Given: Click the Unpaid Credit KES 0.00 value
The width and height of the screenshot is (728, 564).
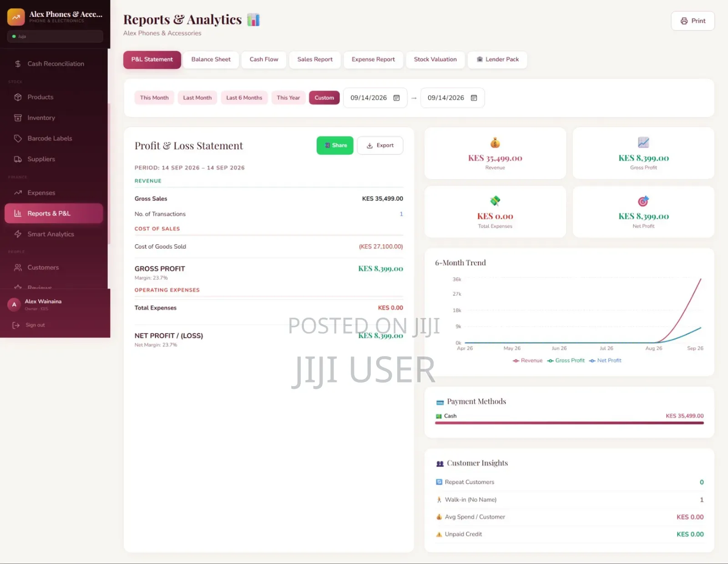Looking at the screenshot, I should click(690, 534).
